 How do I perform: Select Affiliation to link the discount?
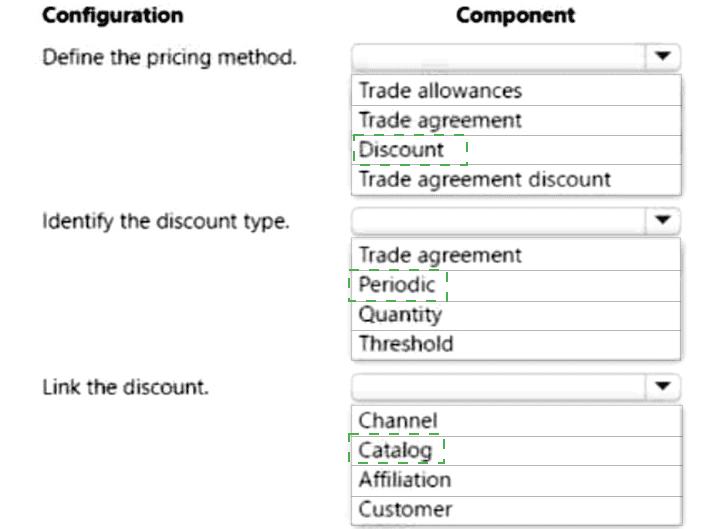pos(405,479)
